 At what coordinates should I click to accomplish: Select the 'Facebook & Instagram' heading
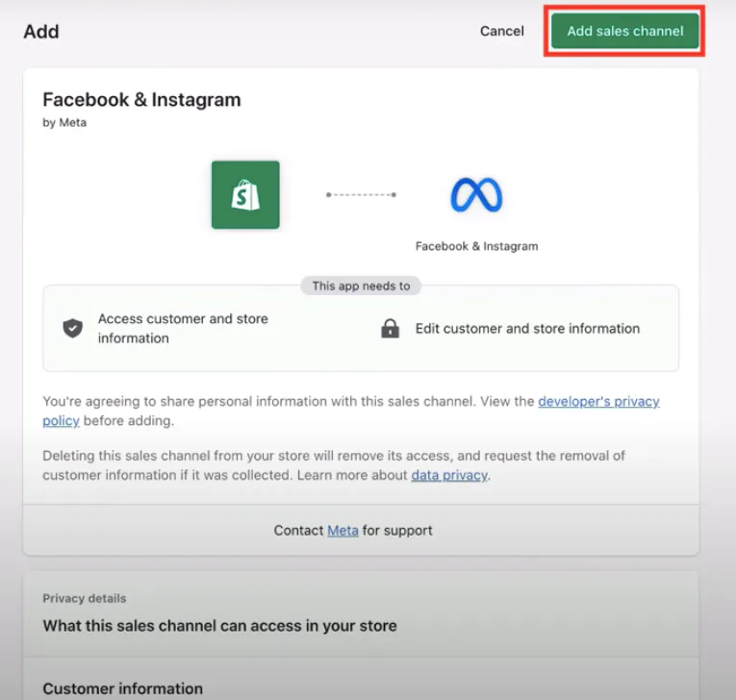tap(141, 99)
